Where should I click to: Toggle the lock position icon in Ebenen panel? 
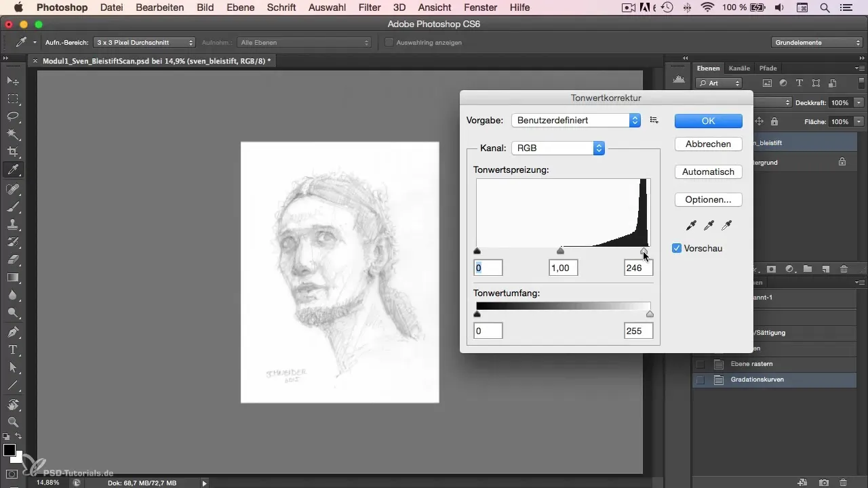tap(759, 121)
